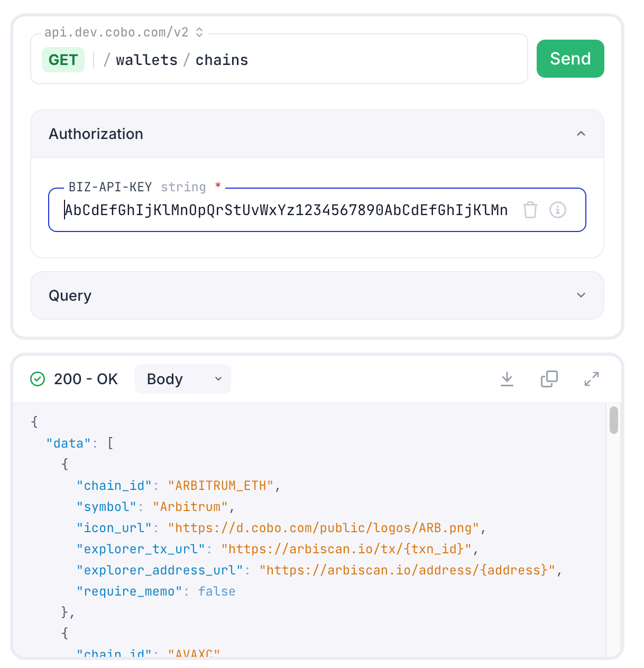644x668 pixels.
Task: Click the "explorer_address_url" key
Action: 160,570
